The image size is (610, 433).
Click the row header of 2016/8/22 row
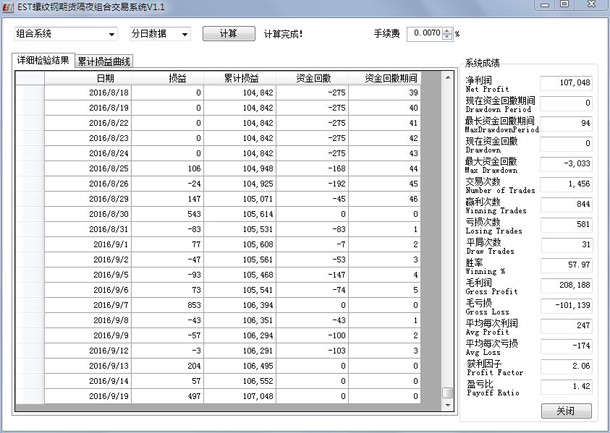tap(30, 123)
